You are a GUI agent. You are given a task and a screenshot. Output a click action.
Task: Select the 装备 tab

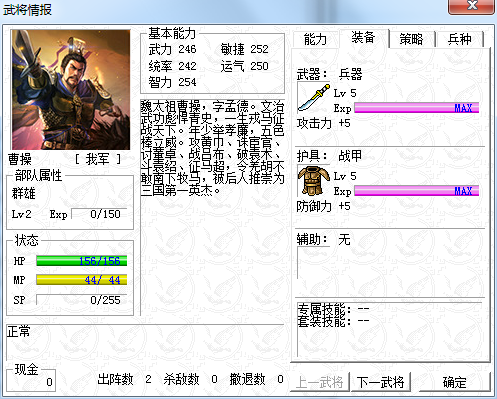[x=364, y=38]
